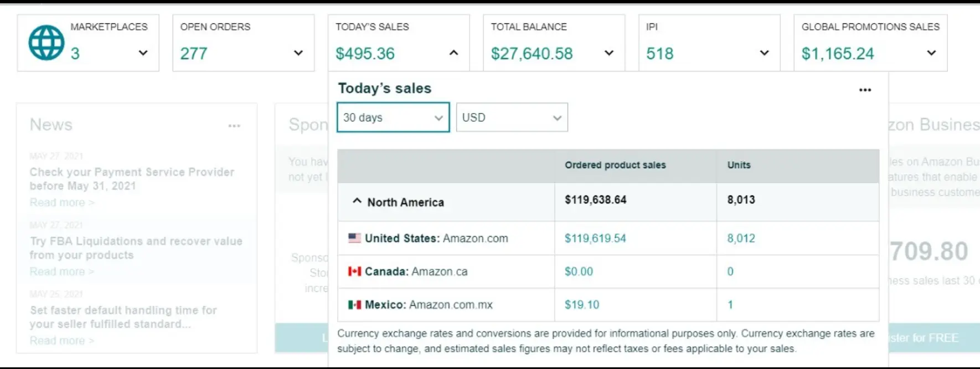980x369 pixels.
Task: Expand the Marketplaces card chevron
Action: tap(143, 53)
